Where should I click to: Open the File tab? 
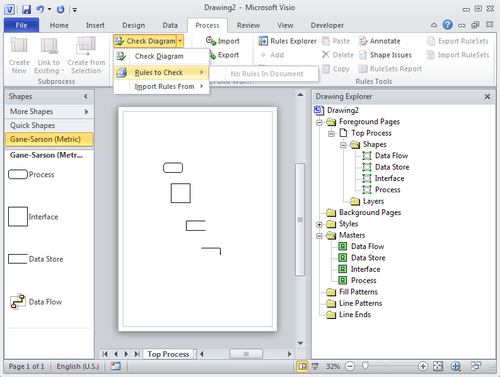pos(21,25)
